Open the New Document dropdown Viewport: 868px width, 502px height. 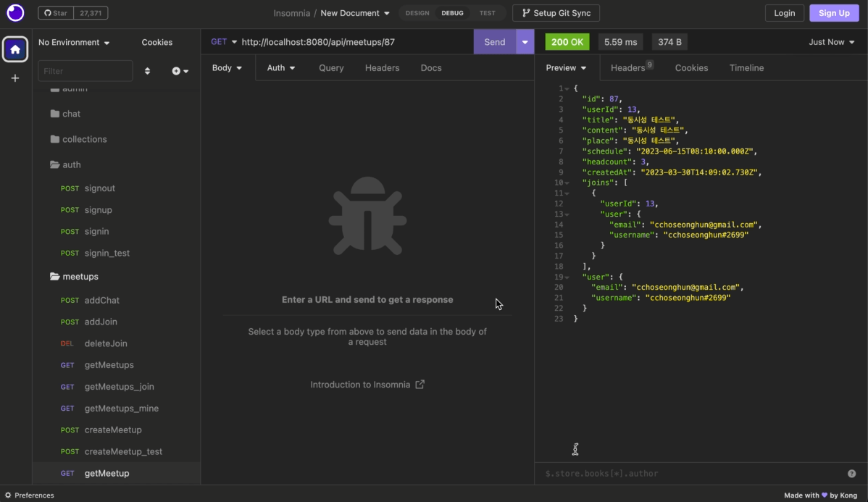click(355, 13)
